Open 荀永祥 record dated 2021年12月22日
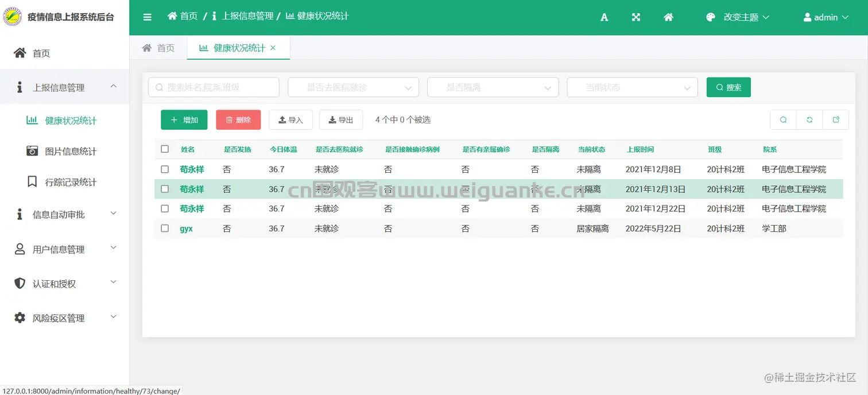This screenshot has width=868, height=395. point(192,208)
